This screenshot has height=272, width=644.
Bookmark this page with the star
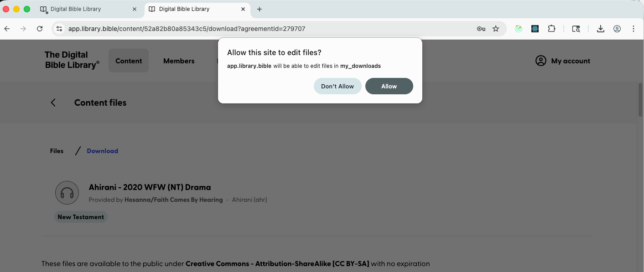pyautogui.click(x=496, y=29)
